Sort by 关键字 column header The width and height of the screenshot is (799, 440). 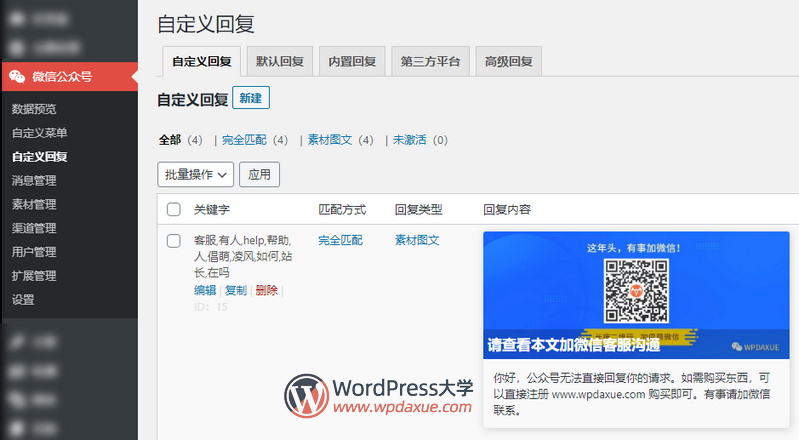pyautogui.click(x=212, y=210)
